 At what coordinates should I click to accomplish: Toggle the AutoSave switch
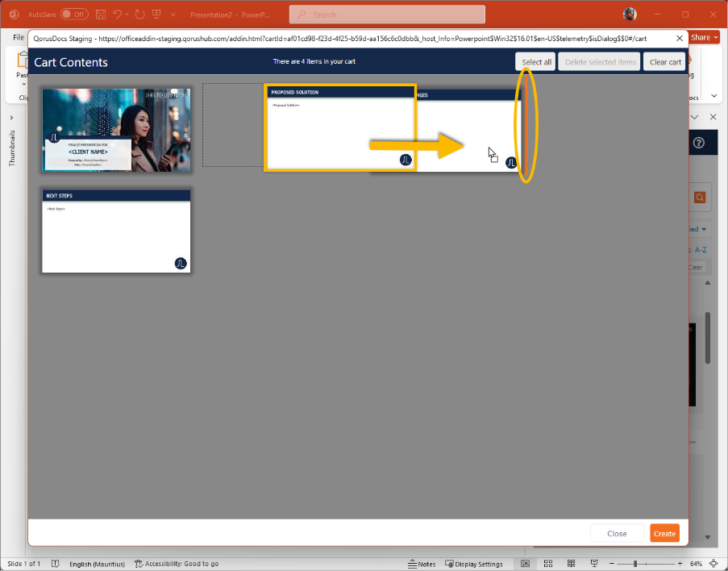pos(73,15)
